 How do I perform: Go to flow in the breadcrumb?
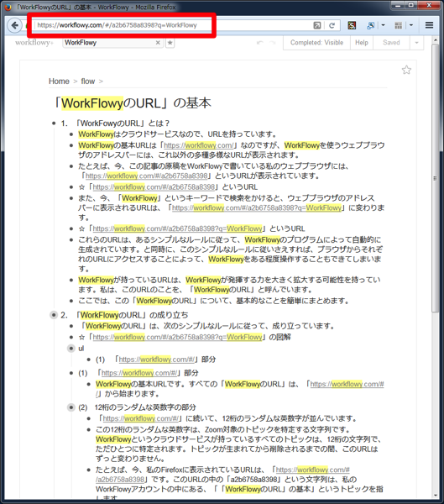tap(87, 81)
